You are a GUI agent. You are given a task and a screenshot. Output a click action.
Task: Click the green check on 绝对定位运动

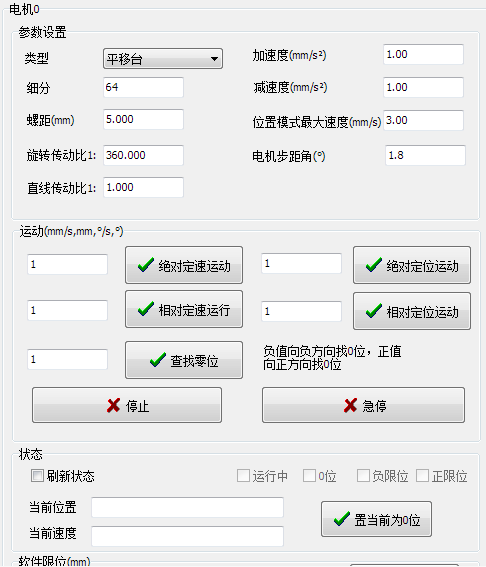click(x=374, y=265)
